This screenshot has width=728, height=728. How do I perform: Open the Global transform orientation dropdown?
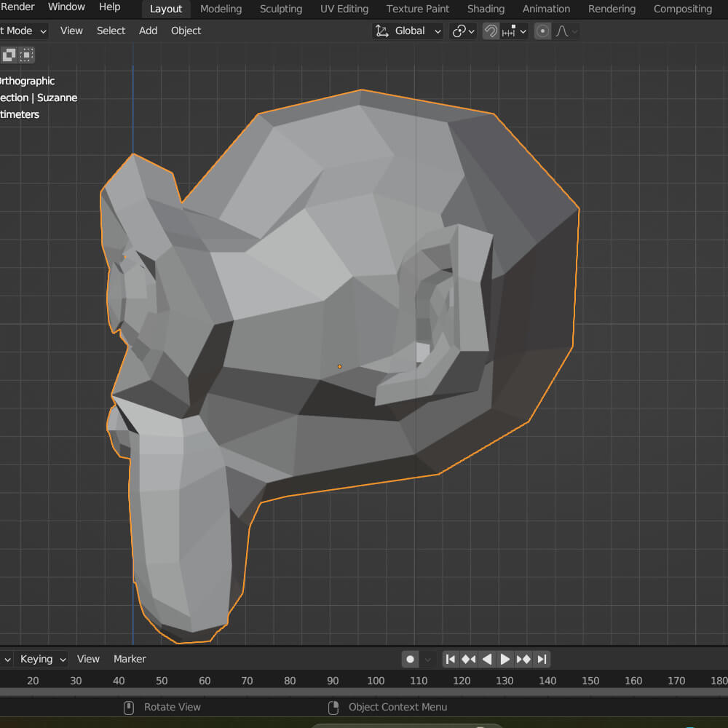pyautogui.click(x=408, y=31)
